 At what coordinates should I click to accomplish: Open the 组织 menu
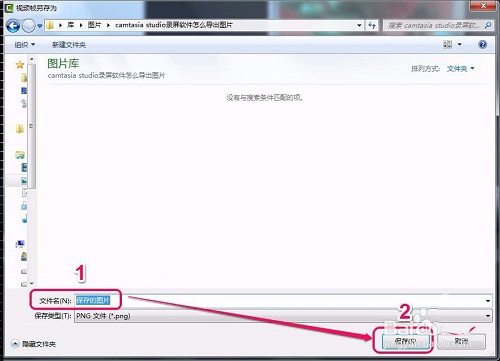[25, 45]
